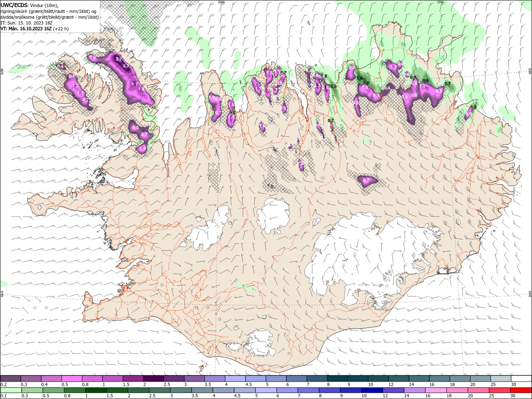This screenshot has width=532, height=399.
Task: Click the snow legend swatch labeled 3.5
Action: [x=214, y=379]
